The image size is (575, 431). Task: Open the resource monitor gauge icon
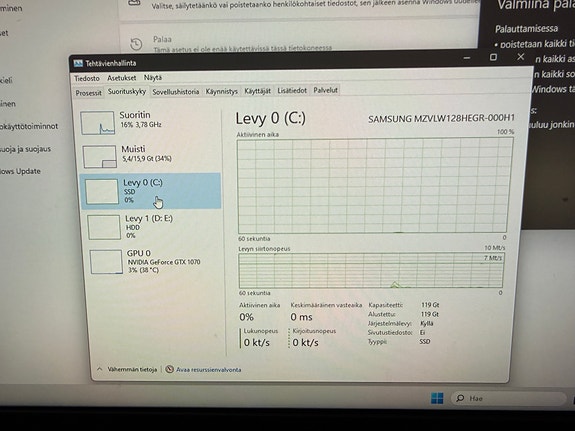(169, 369)
